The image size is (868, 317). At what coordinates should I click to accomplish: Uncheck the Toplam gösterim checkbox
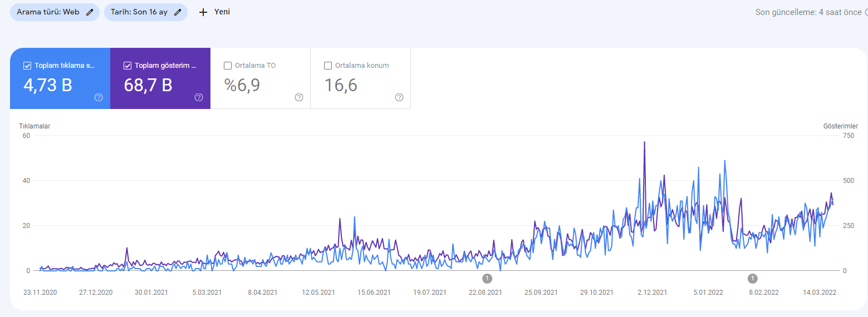[x=127, y=66]
